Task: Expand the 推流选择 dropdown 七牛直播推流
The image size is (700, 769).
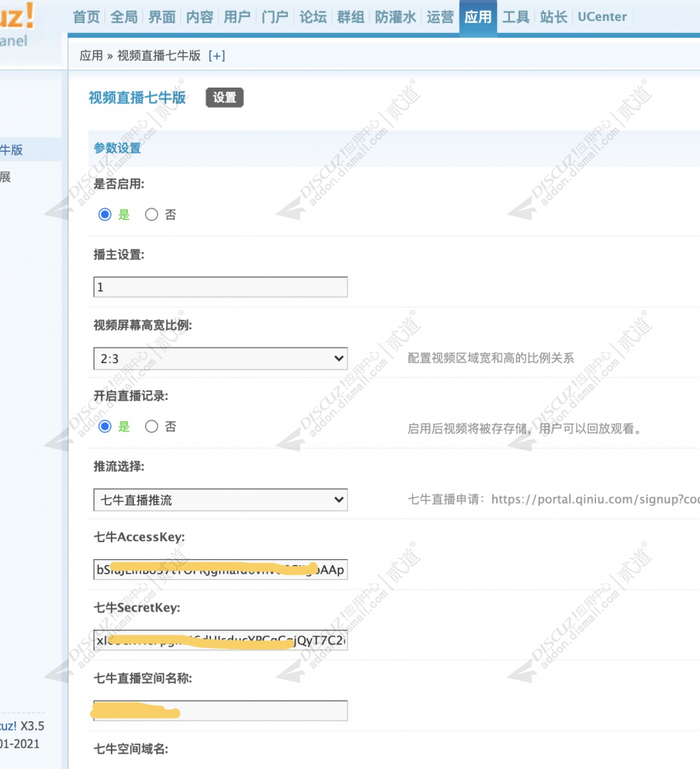Action: 221,500
